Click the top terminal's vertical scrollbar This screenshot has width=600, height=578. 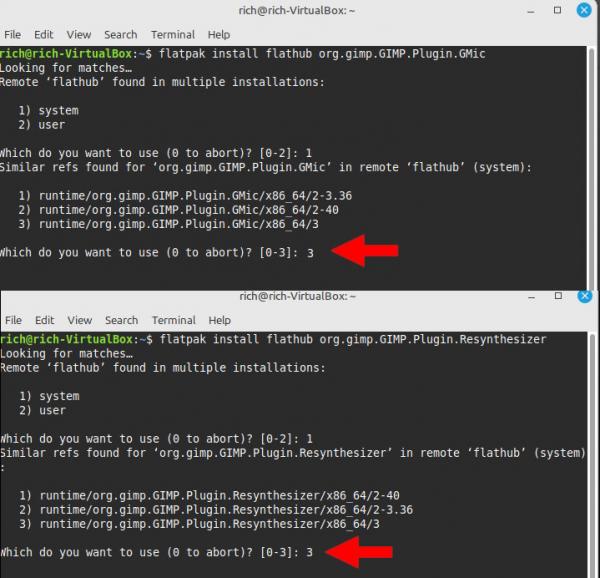[592, 168]
